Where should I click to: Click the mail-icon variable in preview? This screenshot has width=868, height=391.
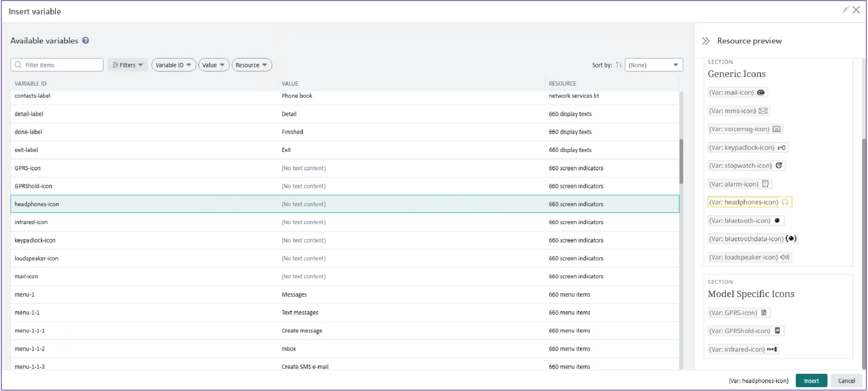[737, 93]
